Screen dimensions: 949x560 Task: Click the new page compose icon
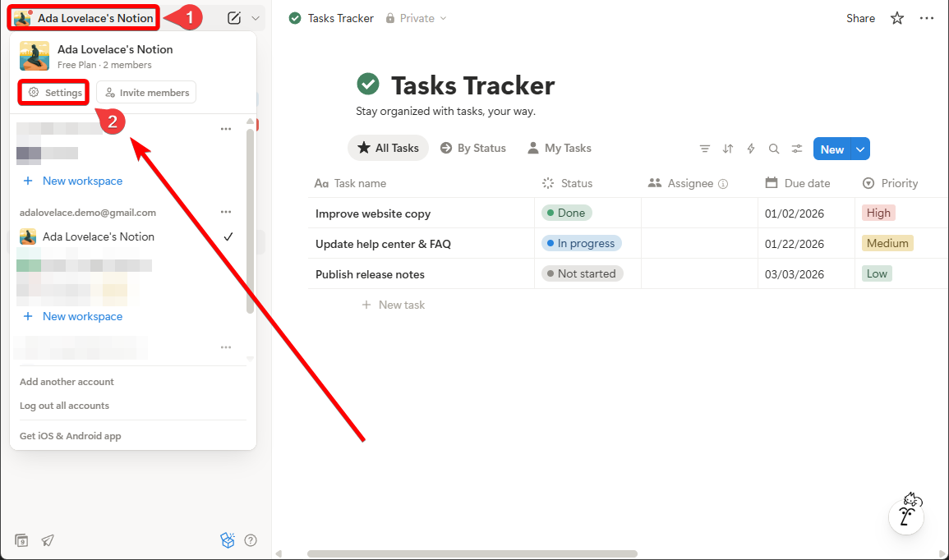[234, 18]
